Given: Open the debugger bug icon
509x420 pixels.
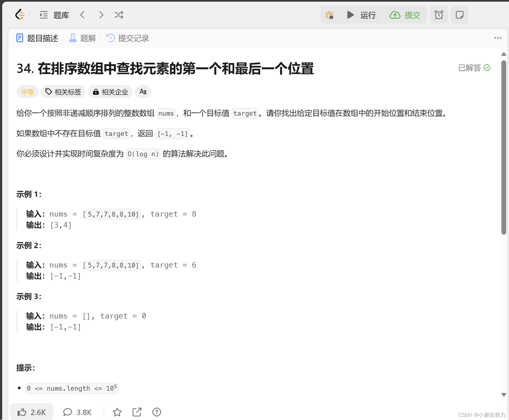Looking at the screenshot, I should [x=329, y=15].
